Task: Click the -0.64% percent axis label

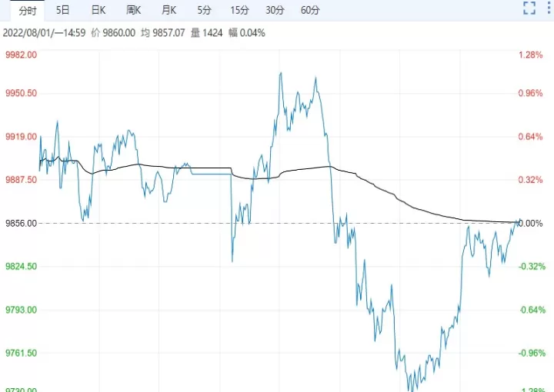Action: [x=532, y=310]
